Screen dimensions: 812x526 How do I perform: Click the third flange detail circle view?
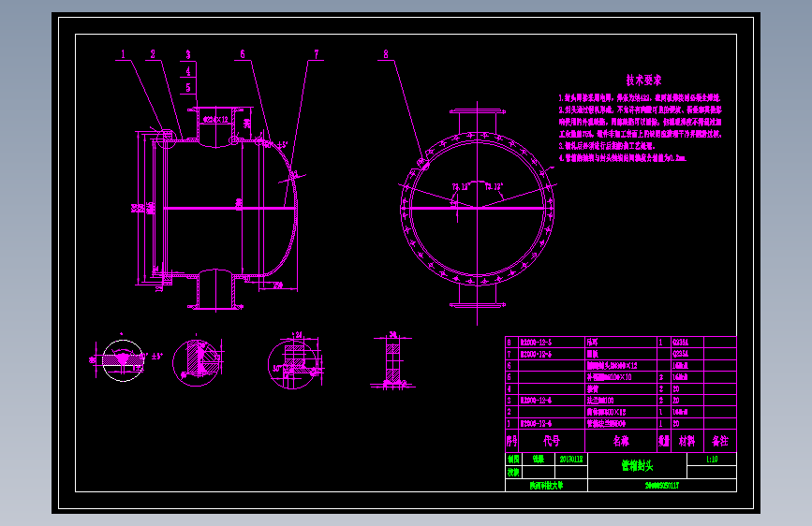[294, 364]
